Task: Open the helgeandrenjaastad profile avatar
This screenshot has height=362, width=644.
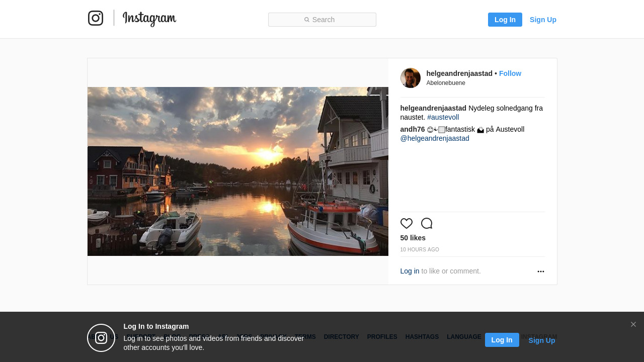Action: tap(411, 78)
